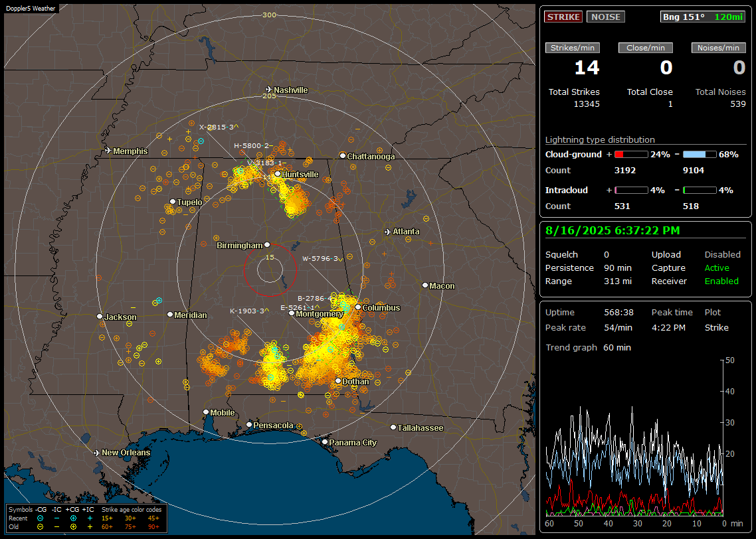Select the Meridian city dot
The image size is (756, 539).
pos(170,315)
